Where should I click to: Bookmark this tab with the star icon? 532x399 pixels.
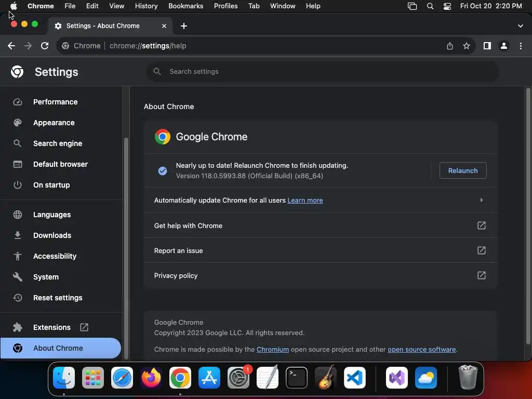tap(467, 46)
